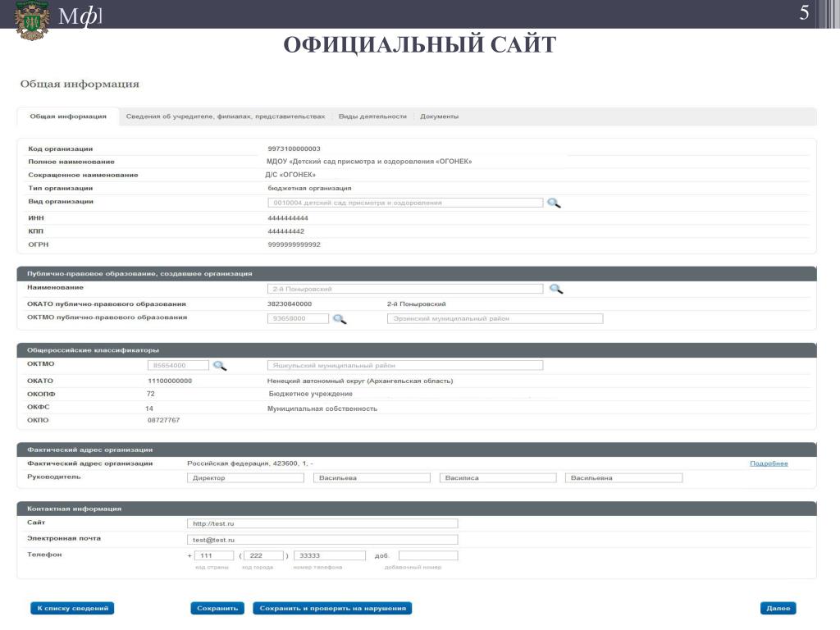This screenshot has height=630, width=840.
Task: Click the phone number field 33333
Action: [330, 555]
